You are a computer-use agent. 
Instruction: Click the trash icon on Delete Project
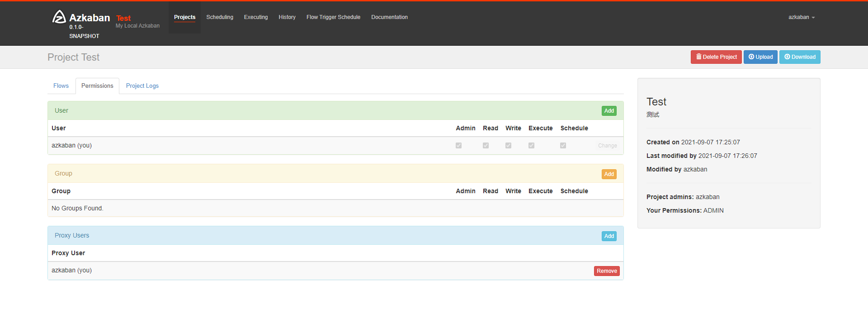(699, 57)
